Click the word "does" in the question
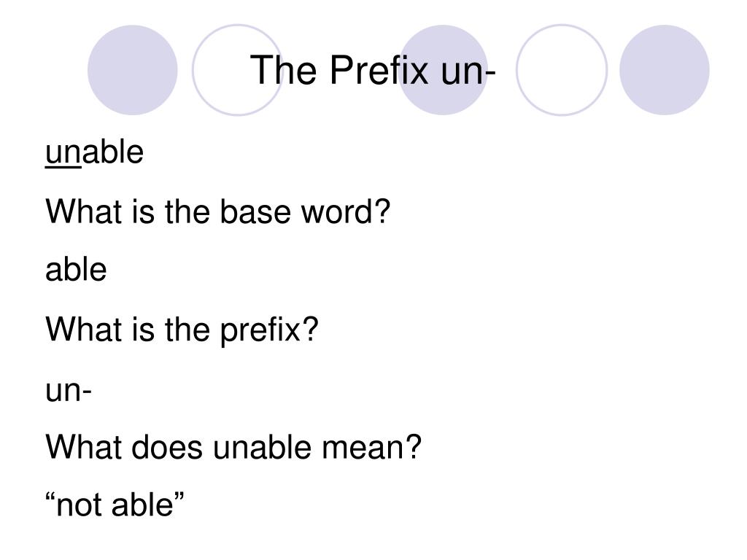The width and height of the screenshot is (747, 560). tap(167, 447)
